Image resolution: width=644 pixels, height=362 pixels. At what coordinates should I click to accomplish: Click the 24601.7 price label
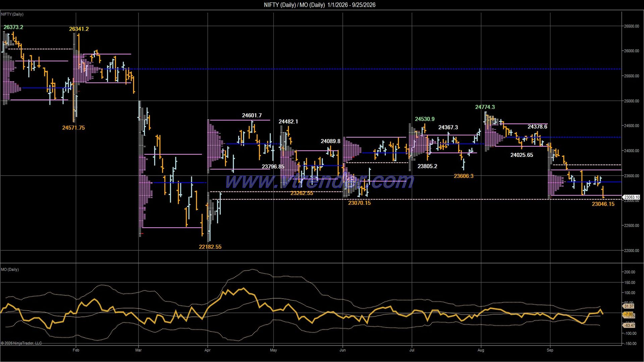click(x=252, y=115)
